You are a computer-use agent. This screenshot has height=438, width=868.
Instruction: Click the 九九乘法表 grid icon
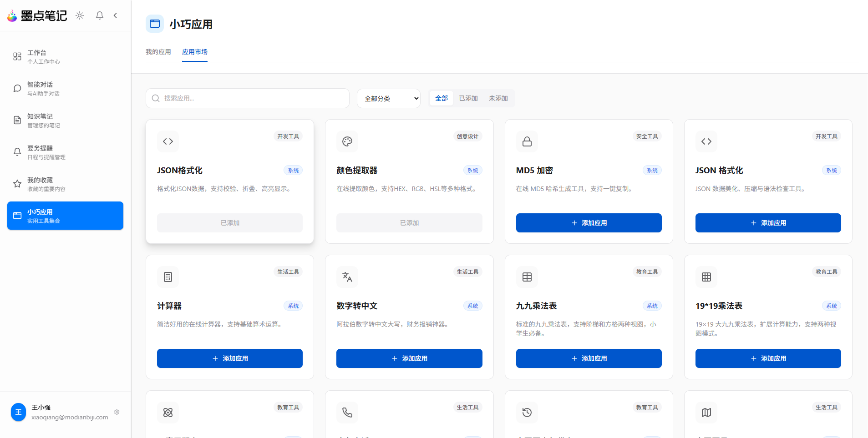527,277
